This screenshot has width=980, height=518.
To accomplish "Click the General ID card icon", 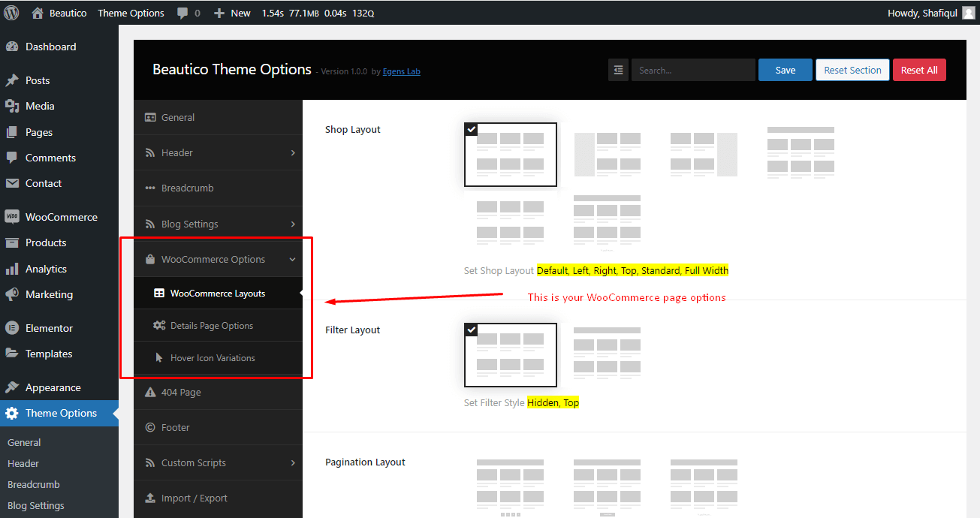I will (x=150, y=117).
